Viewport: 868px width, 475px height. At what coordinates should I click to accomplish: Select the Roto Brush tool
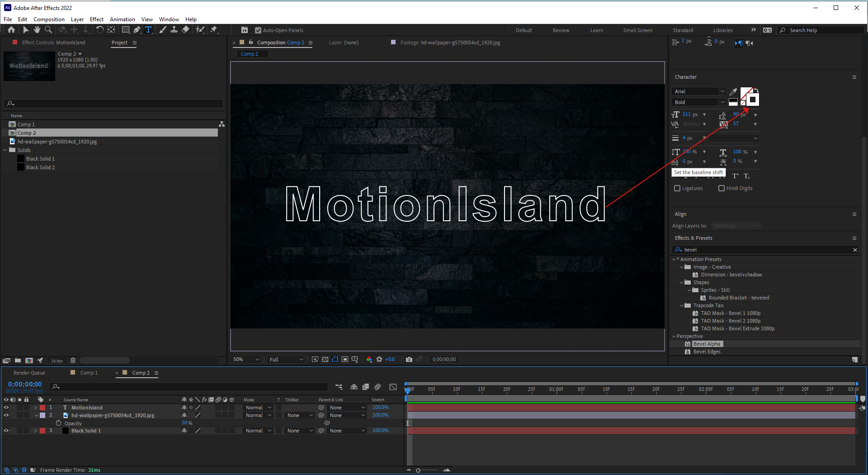[200, 30]
